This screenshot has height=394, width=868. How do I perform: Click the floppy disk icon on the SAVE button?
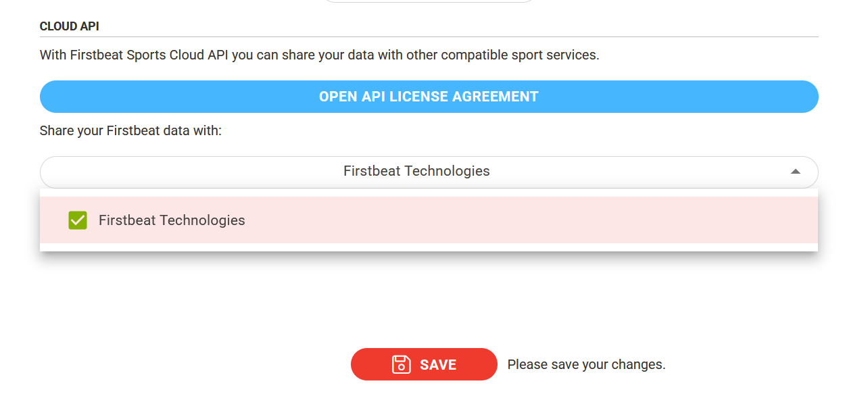[401, 364]
